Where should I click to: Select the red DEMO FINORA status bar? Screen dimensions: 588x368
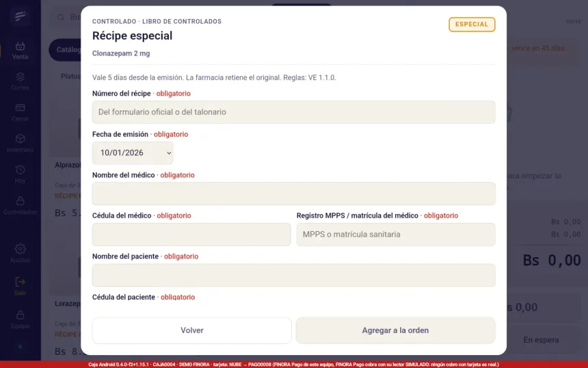click(294, 365)
